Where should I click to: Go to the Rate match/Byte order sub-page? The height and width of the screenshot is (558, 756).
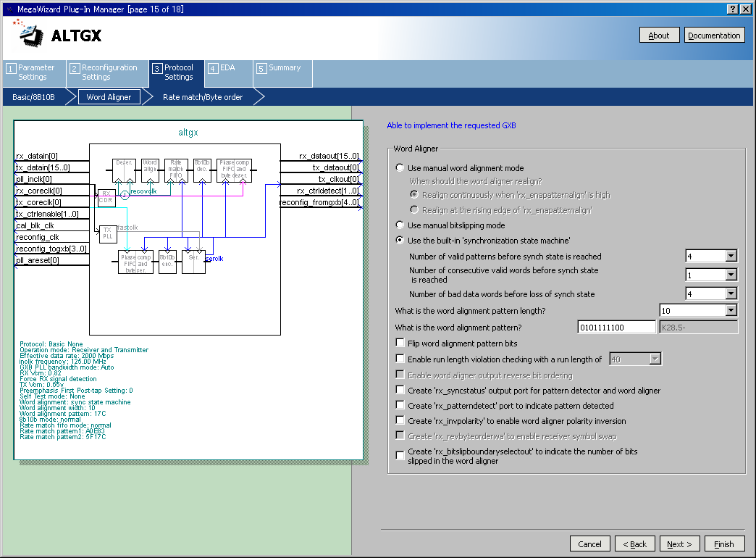point(203,97)
